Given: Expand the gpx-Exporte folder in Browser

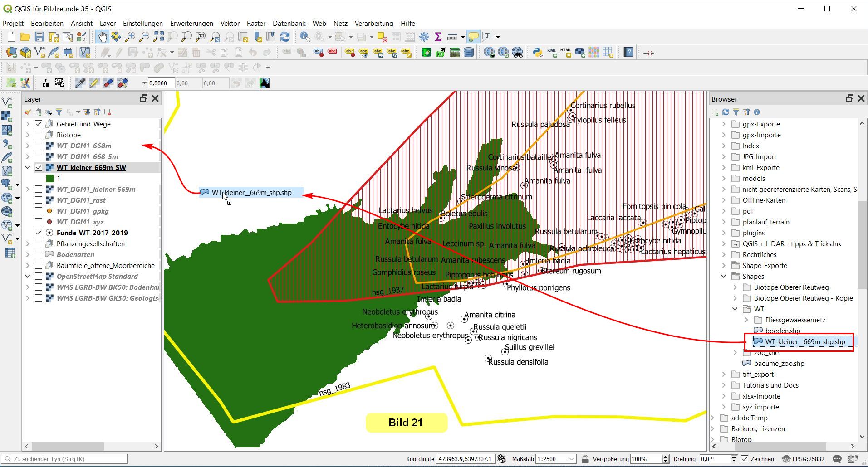Looking at the screenshot, I should (x=724, y=124).
